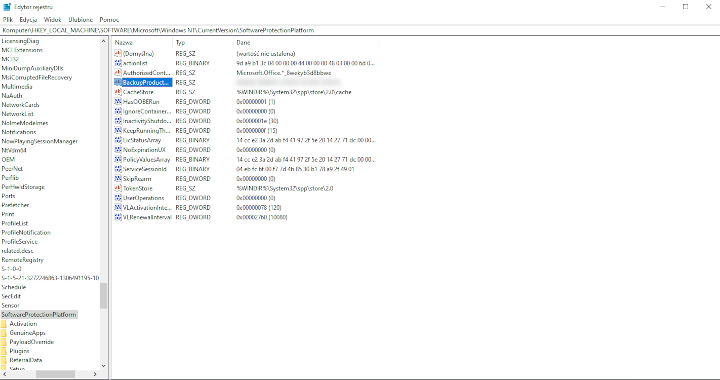Click the string icon next to CacheStore
720x380 pixels.
(118, 92)
